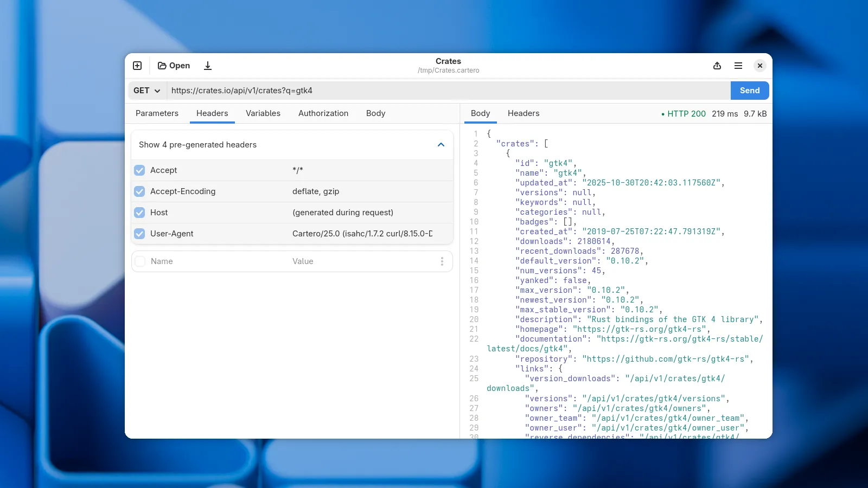Image resolution: width=868 pixels, height=488 pixels.
Task: Disable the Accept header checkbox
Action: 139,170
